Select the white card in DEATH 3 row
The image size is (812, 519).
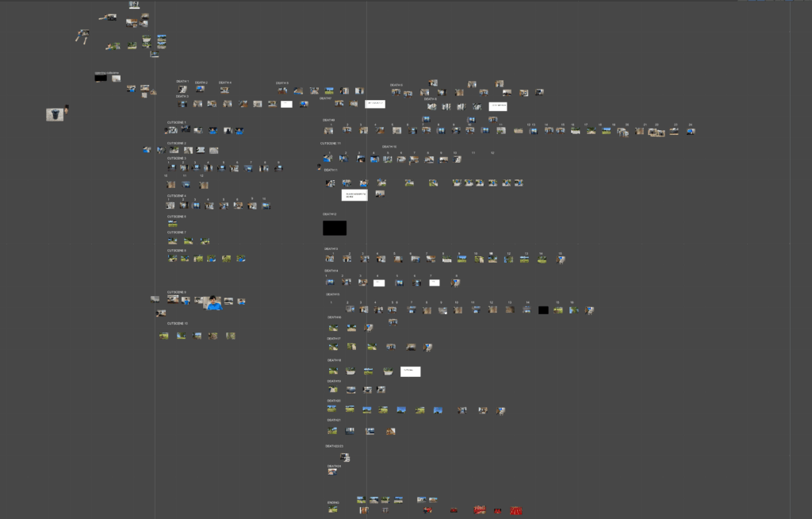286,104
